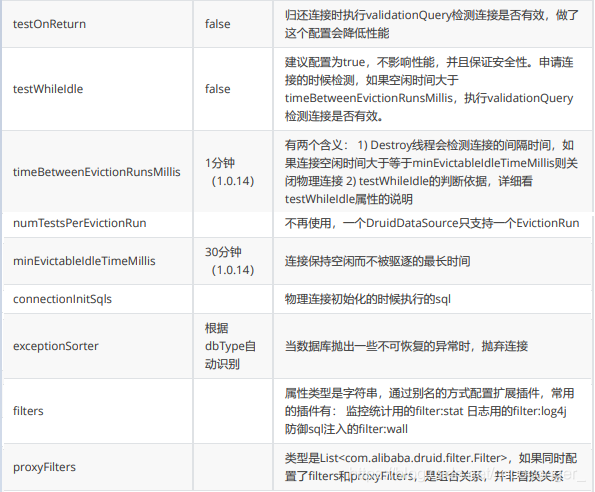Select the 30分钟 (1.0.14) default value
595x492 pixels.
pos(230,261)
